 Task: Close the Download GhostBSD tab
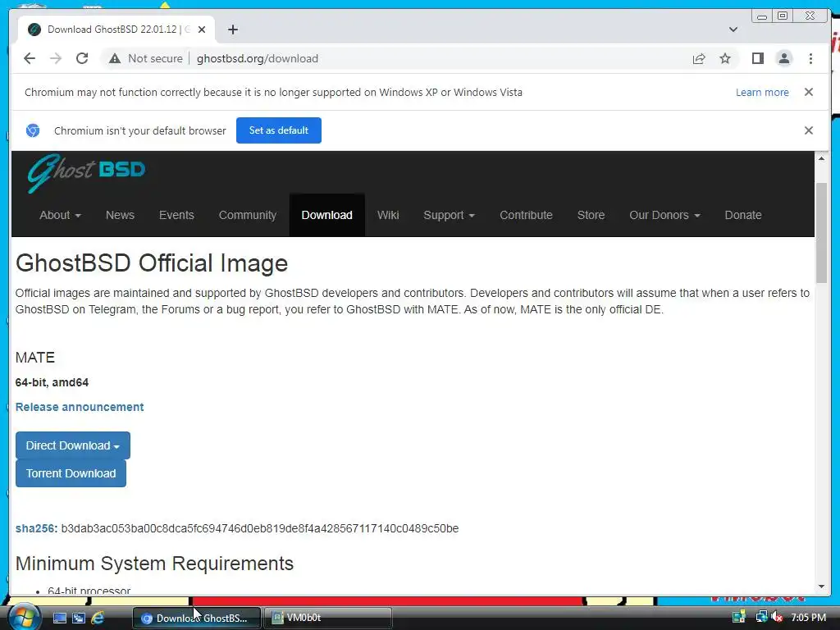tap(202, 30)
